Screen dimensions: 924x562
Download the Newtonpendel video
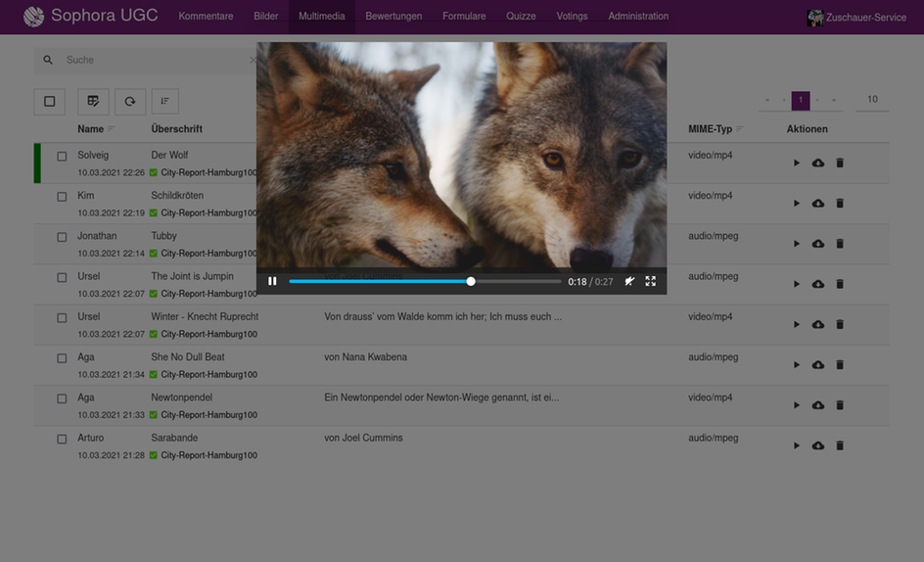click(818, 405)
